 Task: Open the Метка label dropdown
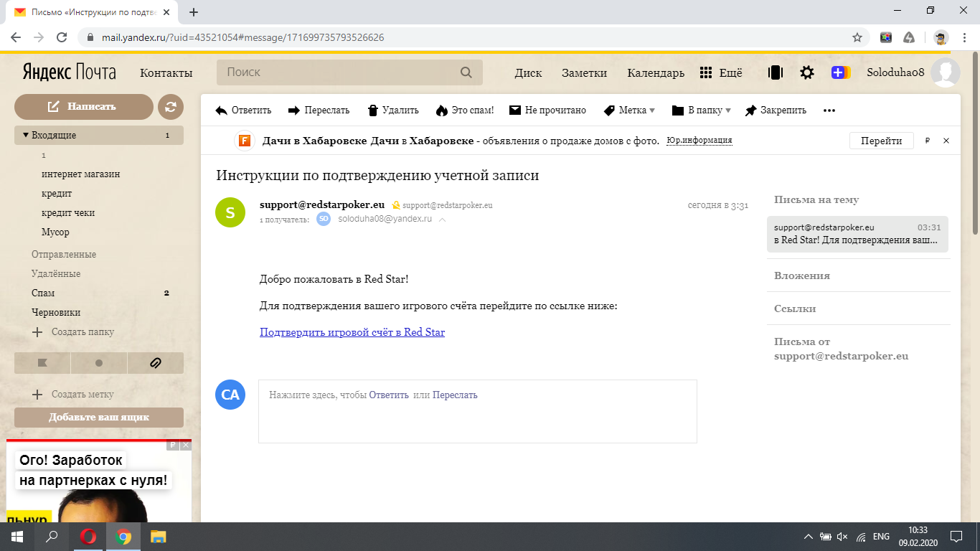(629, 110)
